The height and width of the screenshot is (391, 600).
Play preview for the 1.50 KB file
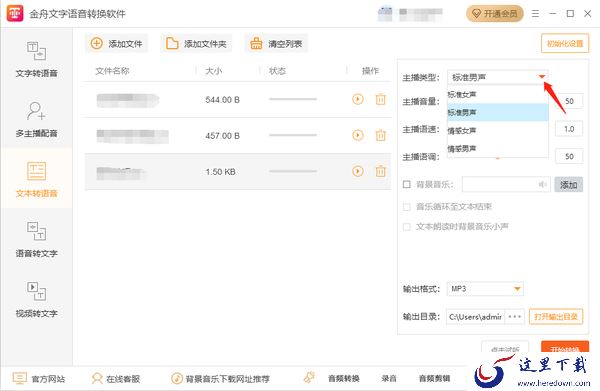coord(358,171)
